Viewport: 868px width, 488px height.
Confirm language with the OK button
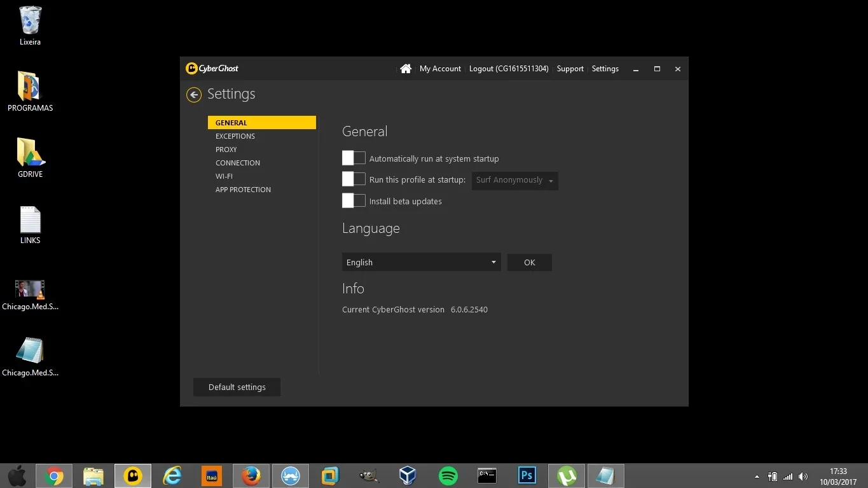pyautogui.click(x=529, y=262)
